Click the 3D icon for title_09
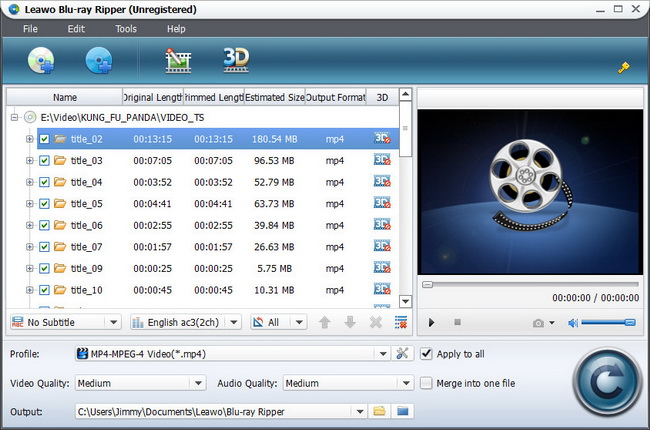650x430 pixels. coord(382,267)
